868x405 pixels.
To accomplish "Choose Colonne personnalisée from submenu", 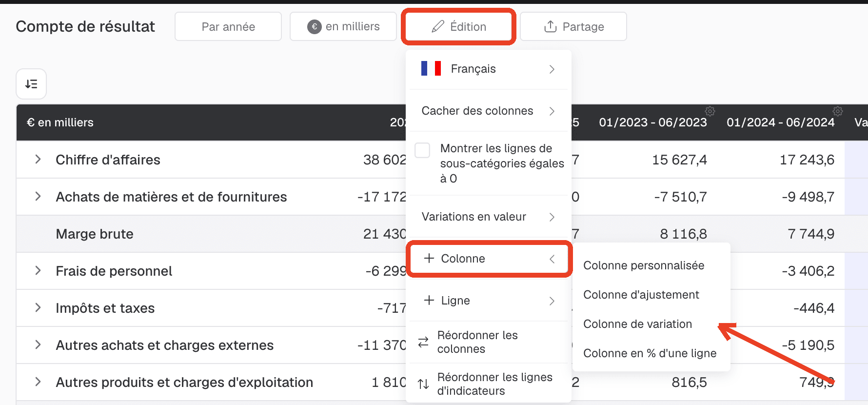I will (644, 265).
